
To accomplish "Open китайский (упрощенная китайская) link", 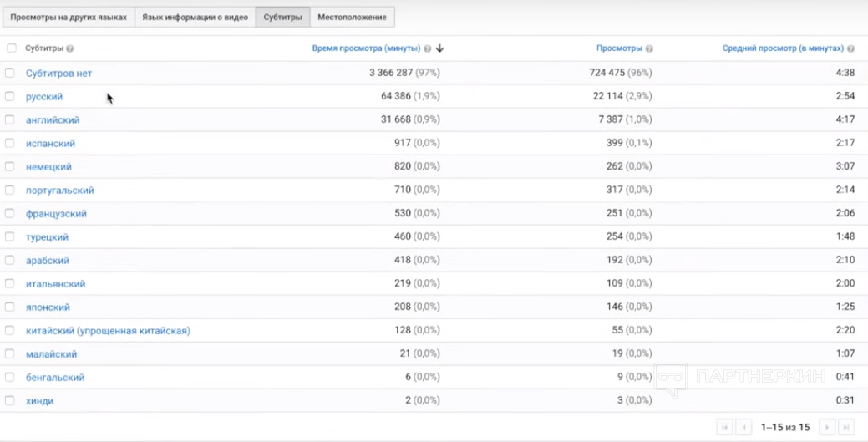I will click(x=108, y=331).
